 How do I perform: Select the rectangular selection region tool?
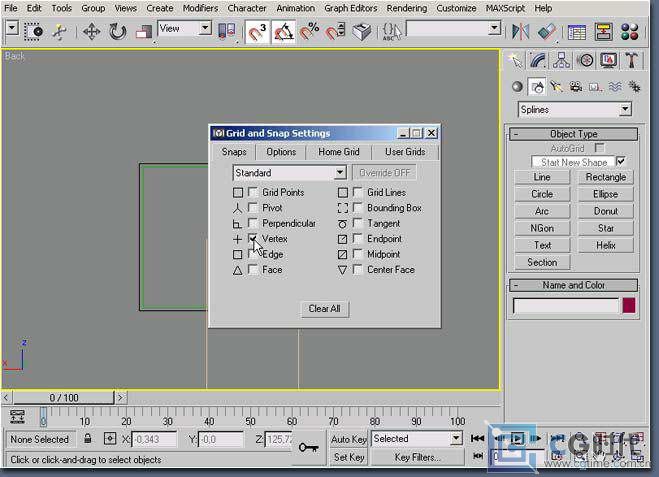tap(34, 32)
